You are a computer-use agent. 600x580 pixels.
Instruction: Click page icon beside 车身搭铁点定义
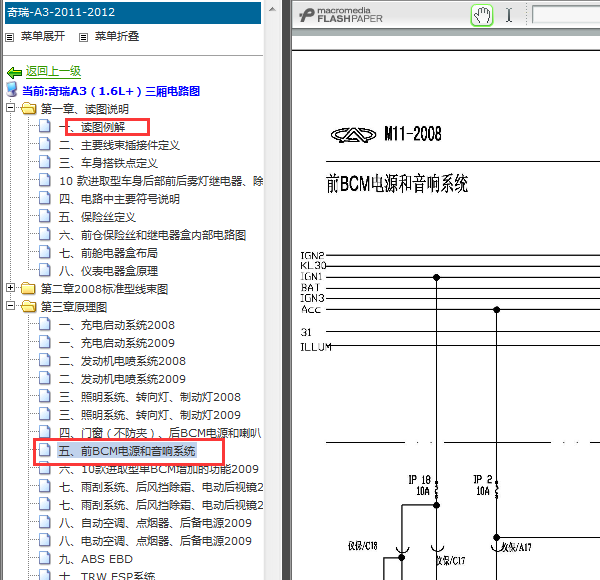45,162
